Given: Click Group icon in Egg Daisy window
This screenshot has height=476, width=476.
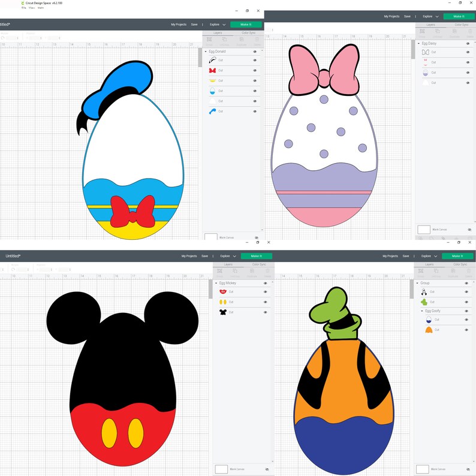Looking at the screenshot, I should (422, 32).
